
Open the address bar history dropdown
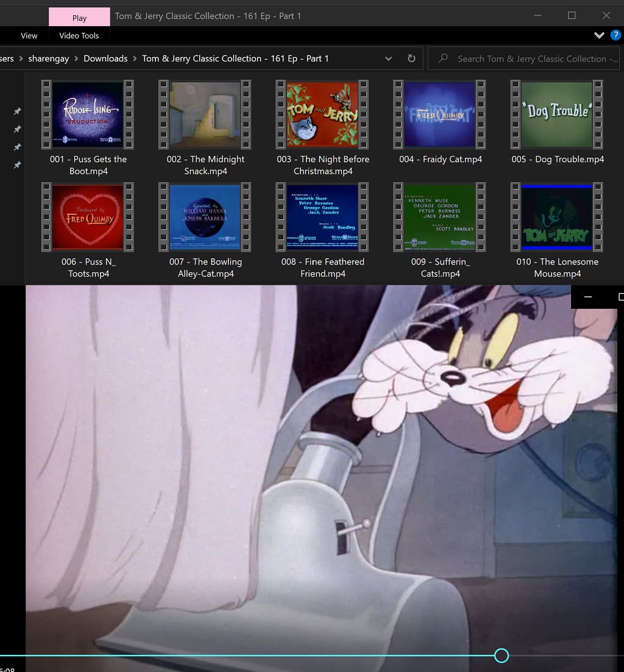pyautogui.click(x=388, y=58)
